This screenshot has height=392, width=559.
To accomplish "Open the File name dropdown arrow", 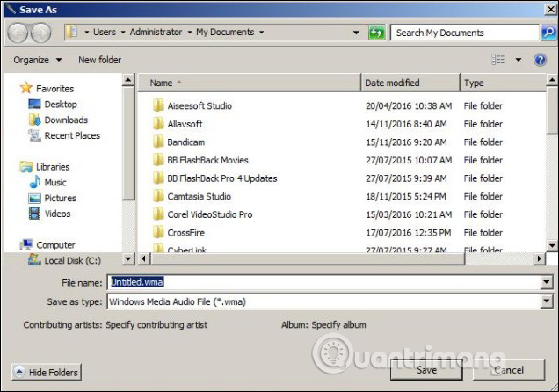I will pyautogui.click(x=547, y=283).
